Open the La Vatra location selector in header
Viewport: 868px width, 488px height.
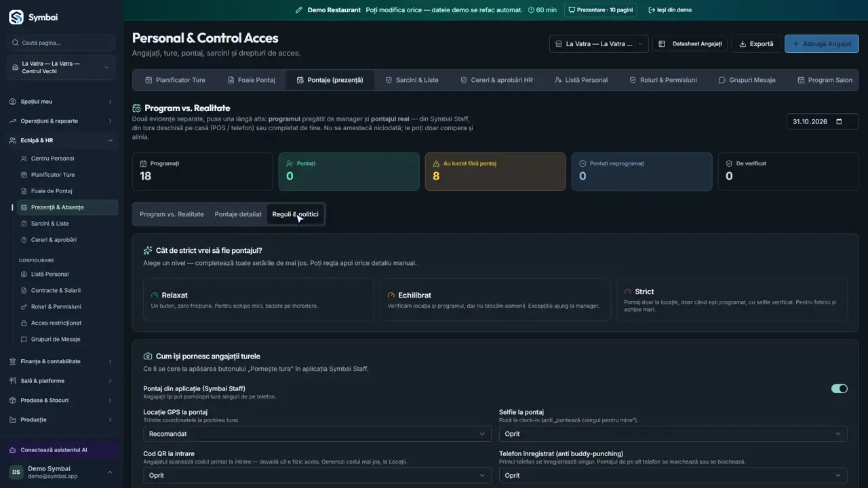pyautogui.click(x=599, y=44)
